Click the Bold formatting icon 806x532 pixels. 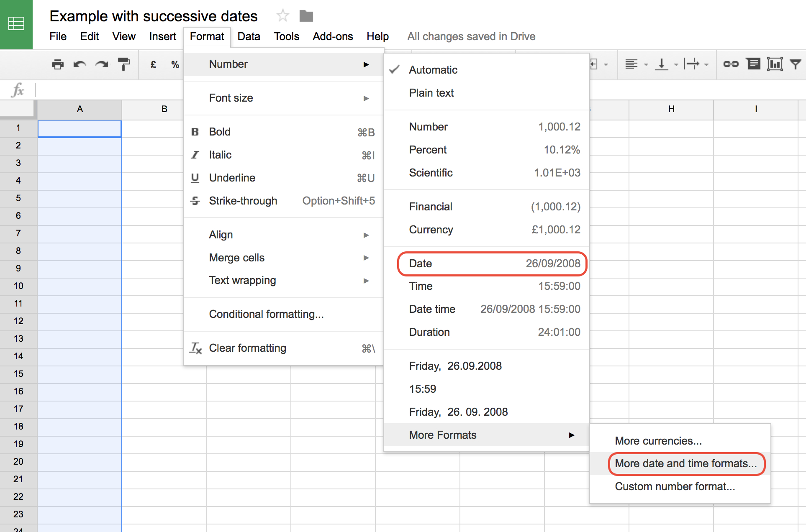coord(197,132)
